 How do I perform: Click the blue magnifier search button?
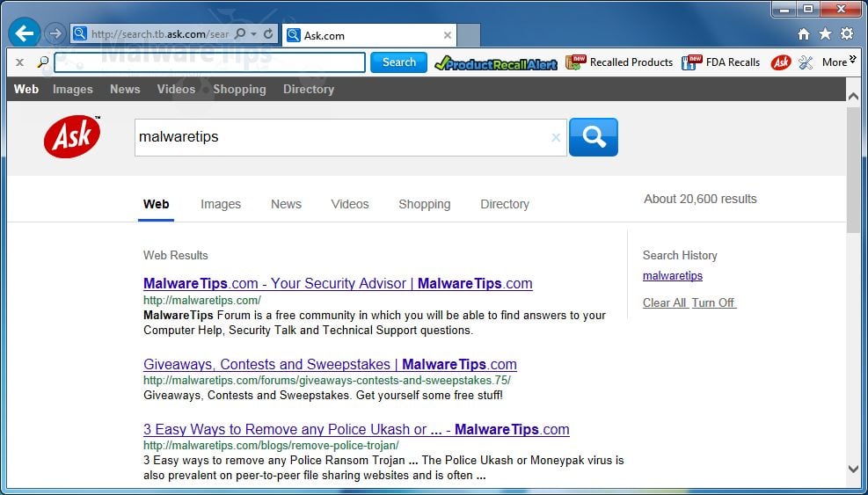click(x=594, y=137)
